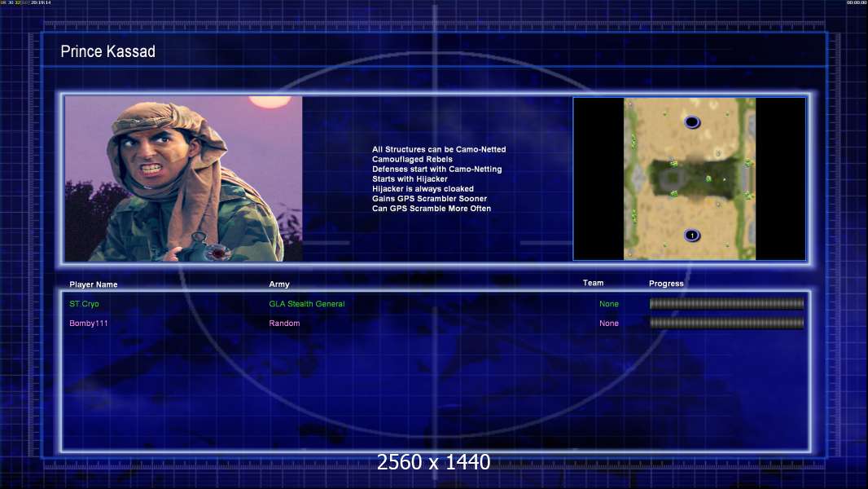
Task: Select player name Bomby111
Action: click(x=89, y=324)
